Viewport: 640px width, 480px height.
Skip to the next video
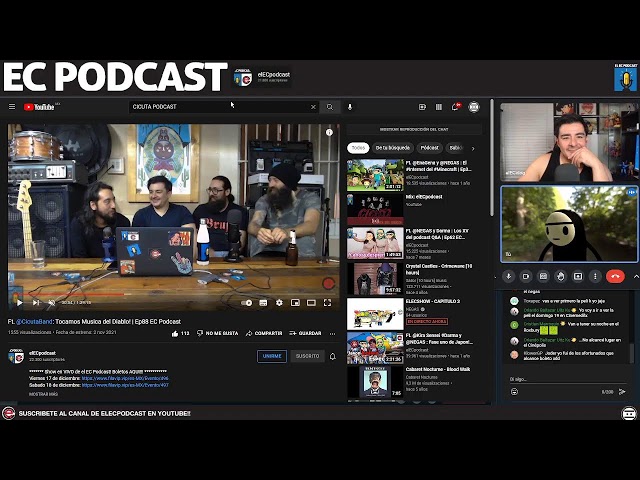36,302
